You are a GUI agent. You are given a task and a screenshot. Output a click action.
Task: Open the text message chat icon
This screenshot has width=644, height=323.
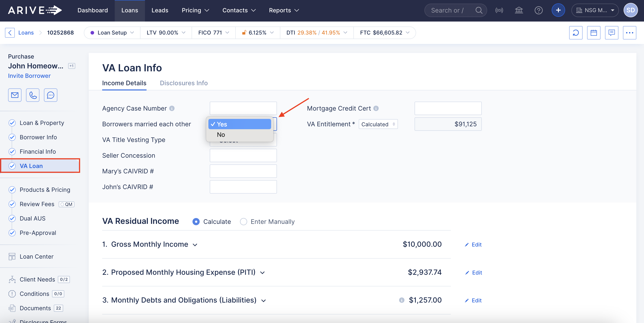tap(50, 95)
